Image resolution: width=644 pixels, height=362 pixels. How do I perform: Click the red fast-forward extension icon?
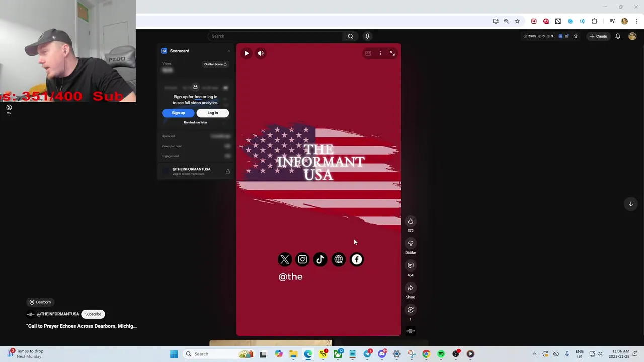click(534, 21)
